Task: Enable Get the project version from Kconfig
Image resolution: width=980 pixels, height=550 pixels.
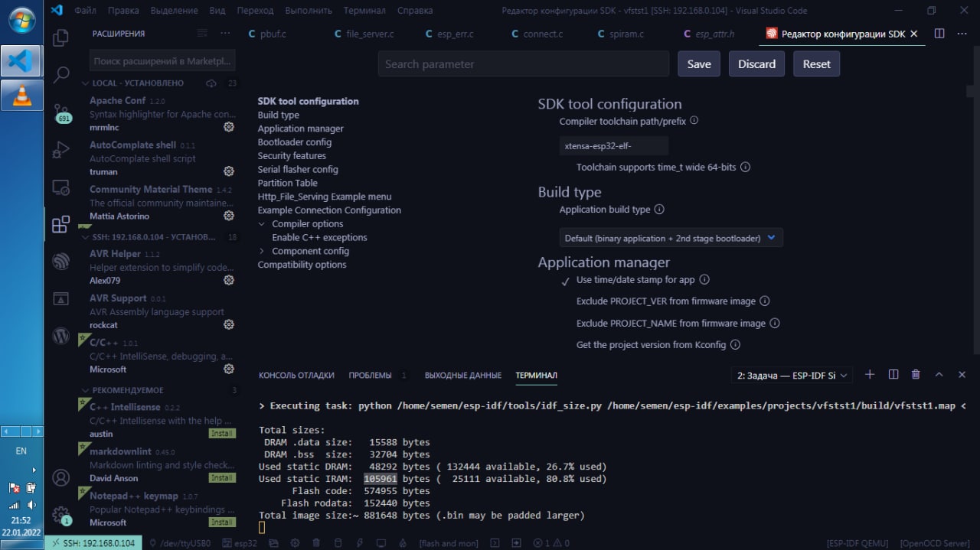Action: coord(566,345)
